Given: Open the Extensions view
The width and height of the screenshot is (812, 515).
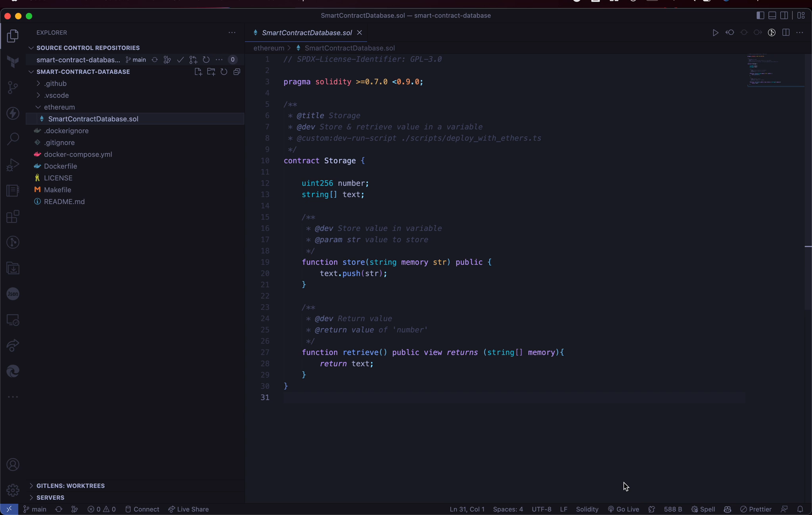Looking at the screenshot, I should pyautogui.click(x=13, y=217).
